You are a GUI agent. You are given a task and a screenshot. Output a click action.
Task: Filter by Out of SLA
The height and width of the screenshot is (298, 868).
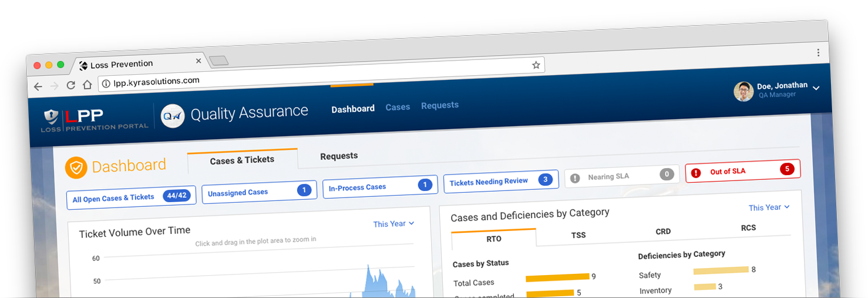(x=743, y=170)
